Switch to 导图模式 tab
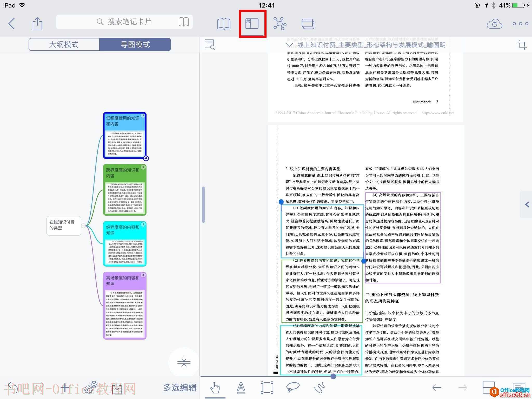 (x=135, y=44)
